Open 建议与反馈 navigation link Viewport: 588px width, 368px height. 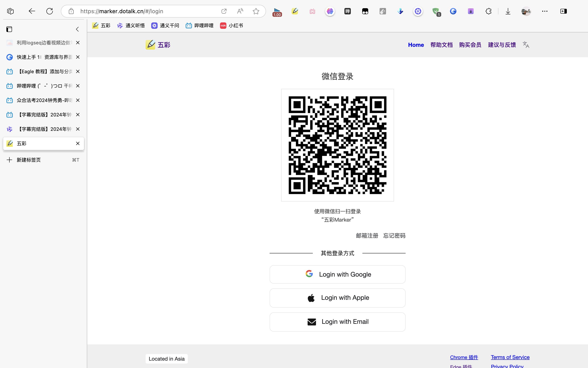pyautogui.click(x=502, y=45)
